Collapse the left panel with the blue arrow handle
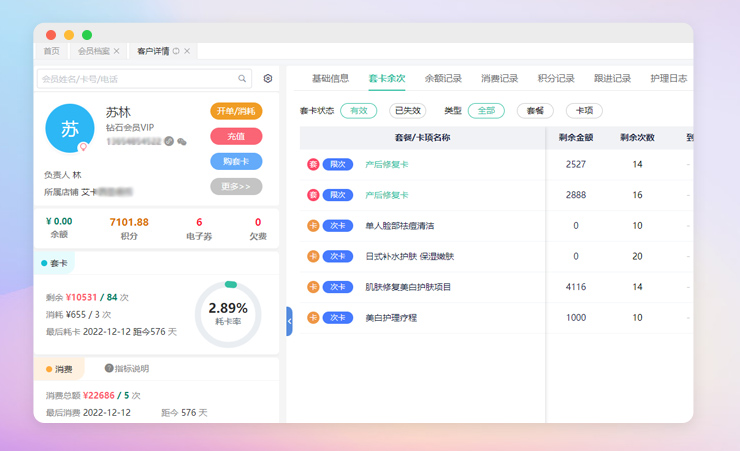This screenshot has height=451, width=740. point(289,321)
